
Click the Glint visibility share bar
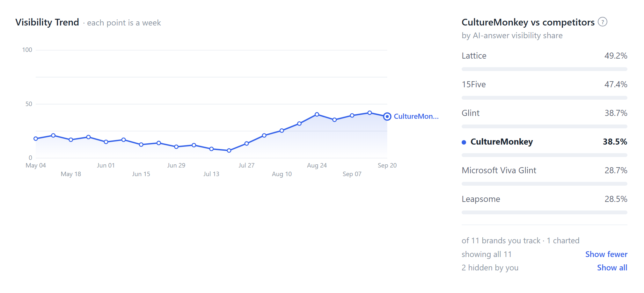544,126
